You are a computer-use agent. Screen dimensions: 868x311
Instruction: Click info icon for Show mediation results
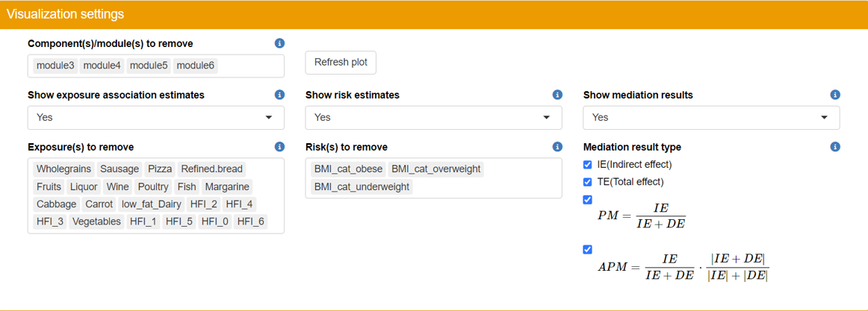point(835,95)
